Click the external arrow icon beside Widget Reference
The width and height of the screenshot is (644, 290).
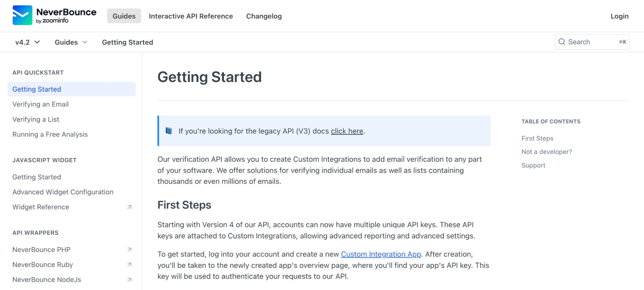pyautogui.click(x=129, y=207)
